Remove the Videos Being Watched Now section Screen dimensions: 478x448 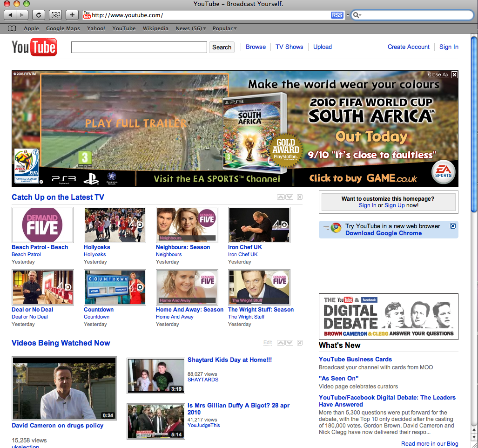tap(300, 343)
